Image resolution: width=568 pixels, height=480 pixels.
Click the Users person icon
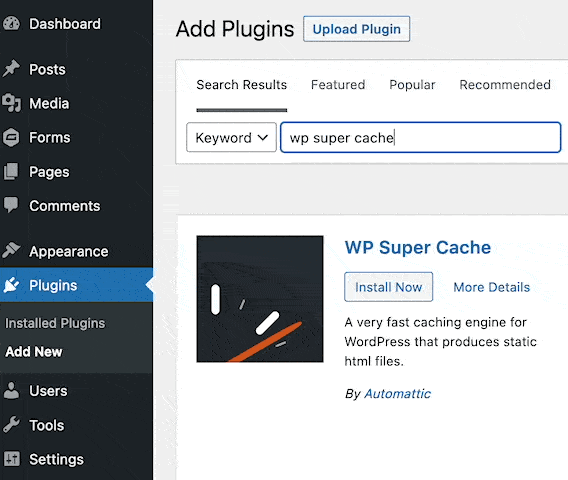11,391
